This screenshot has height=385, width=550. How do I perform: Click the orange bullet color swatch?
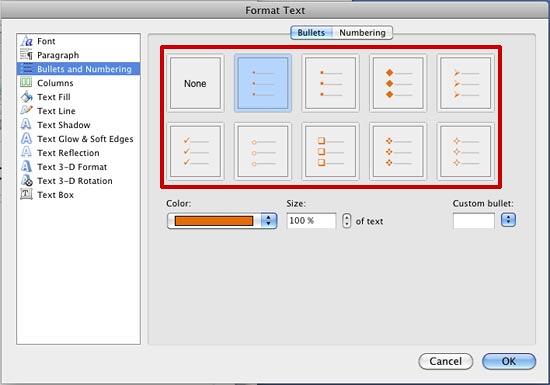point(214,221)
